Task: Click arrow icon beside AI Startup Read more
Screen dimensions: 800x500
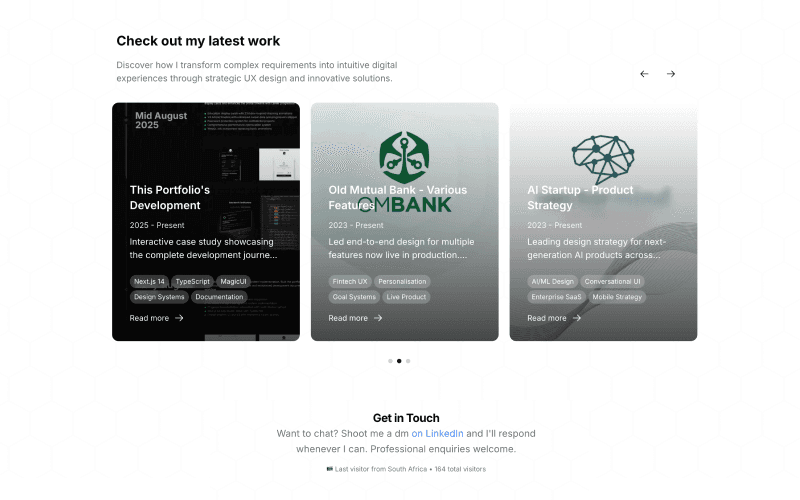Action: [x=577, y=318]
